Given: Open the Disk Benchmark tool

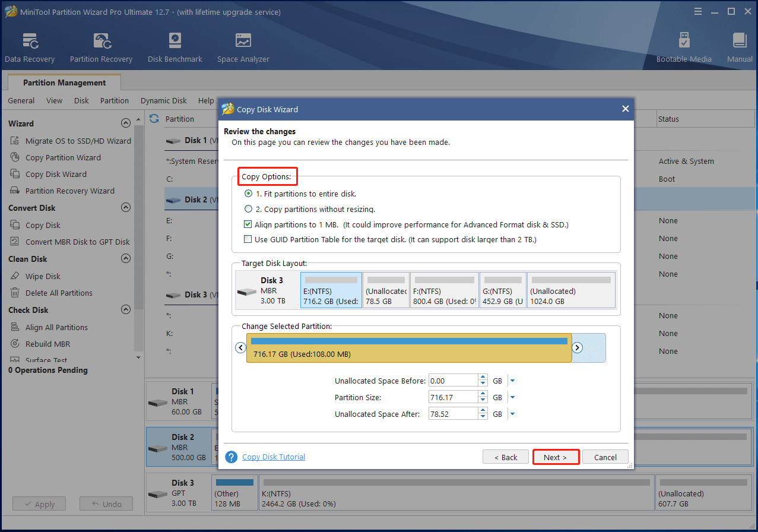Looking at the screenshot, I should pos(175,48).
